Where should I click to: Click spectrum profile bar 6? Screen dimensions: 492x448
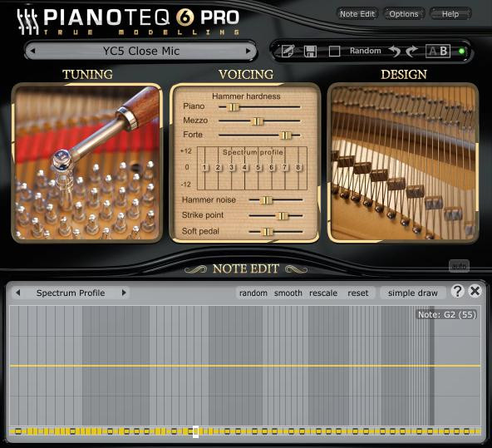[272, 168]
